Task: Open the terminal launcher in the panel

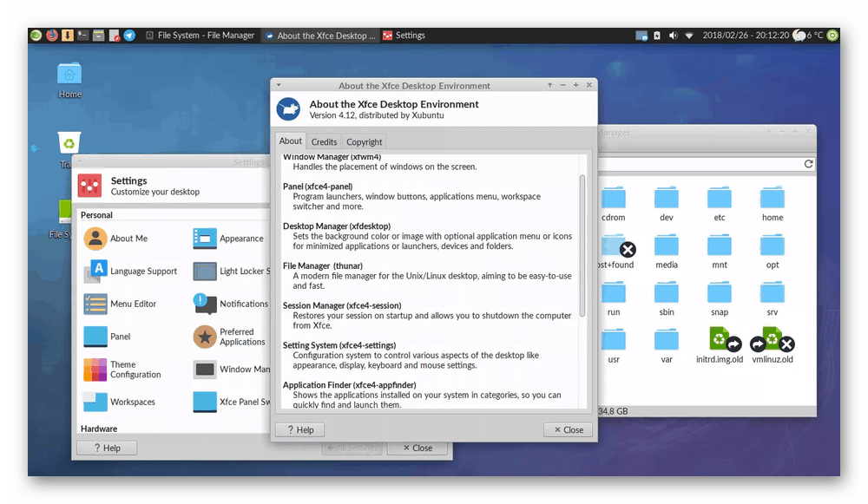Action: click(83, 36)
